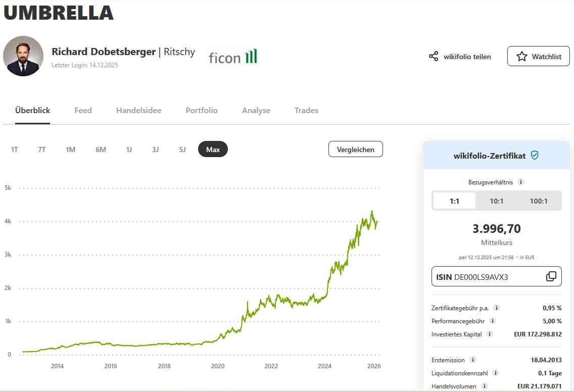The height and width of the screenshot is (392, 574).
Task: Show info for Investiertes Kapital
Action: [x=490, y=334]
